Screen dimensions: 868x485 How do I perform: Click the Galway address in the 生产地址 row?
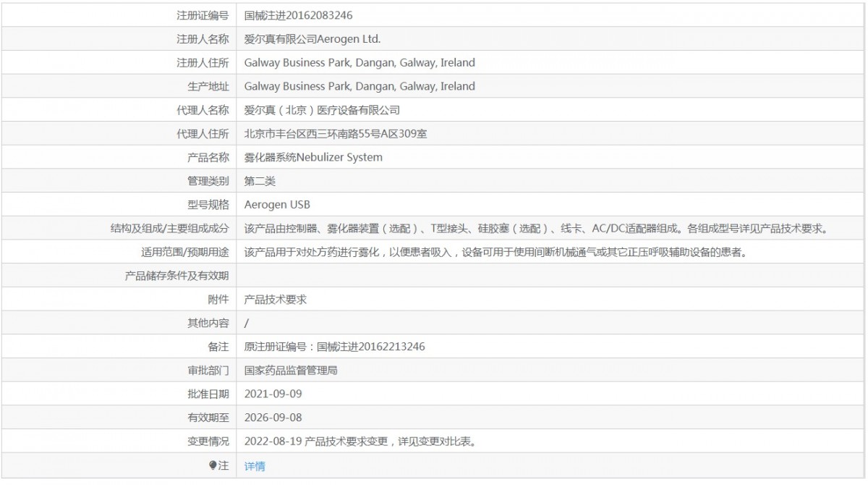(359, 86)
